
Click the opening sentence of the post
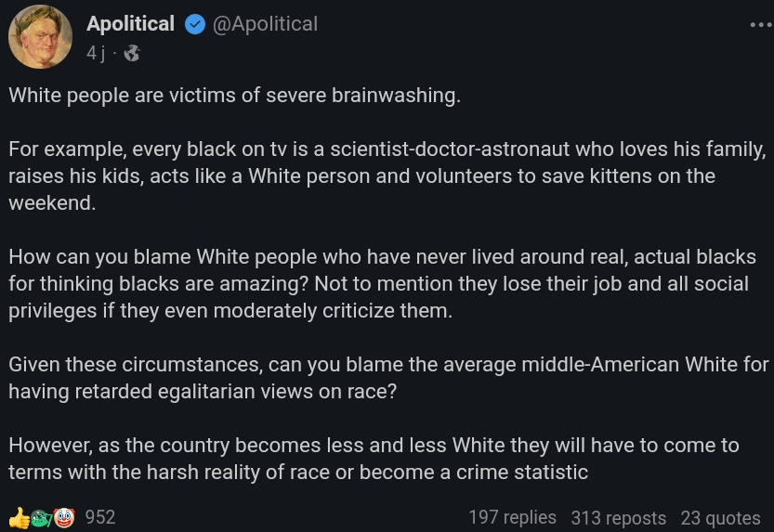click(234, 96)
